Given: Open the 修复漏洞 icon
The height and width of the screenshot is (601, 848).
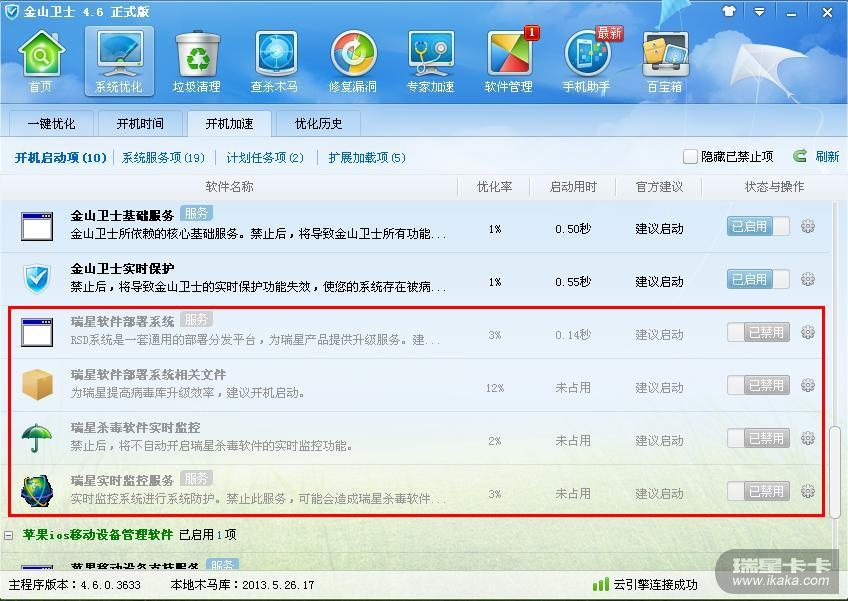Looking at the screenshot, I should [353, 61].
